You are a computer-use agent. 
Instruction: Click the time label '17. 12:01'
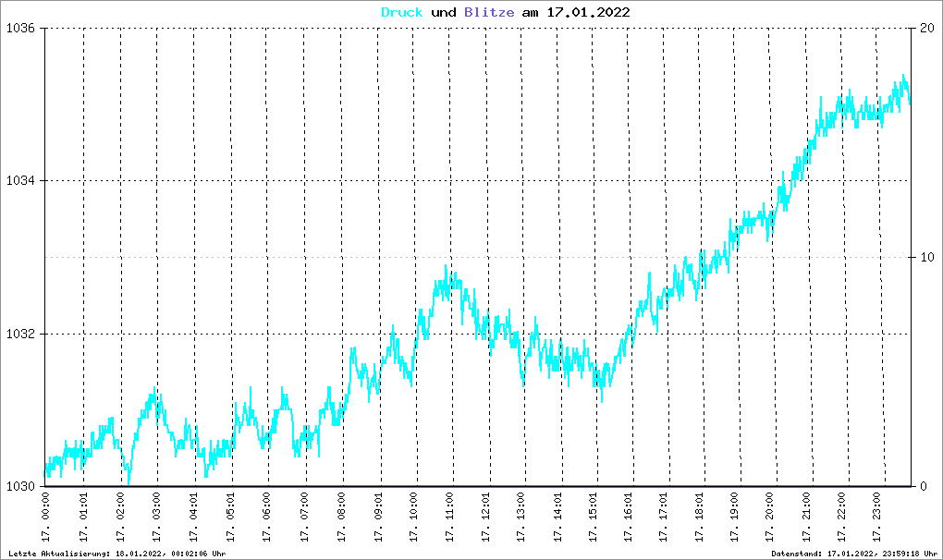tap(486, 517)
